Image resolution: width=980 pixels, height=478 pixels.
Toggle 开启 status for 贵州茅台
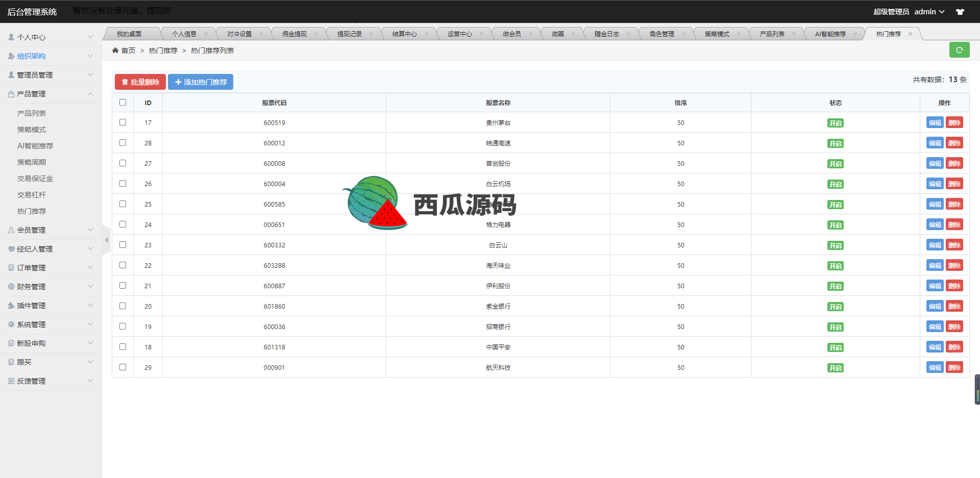pos(836,123)
